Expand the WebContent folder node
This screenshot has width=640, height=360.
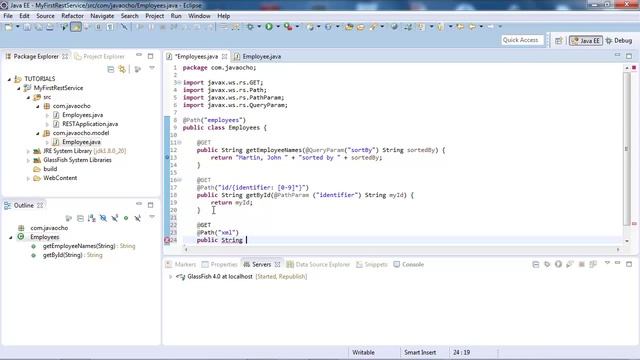click(28, 178)
